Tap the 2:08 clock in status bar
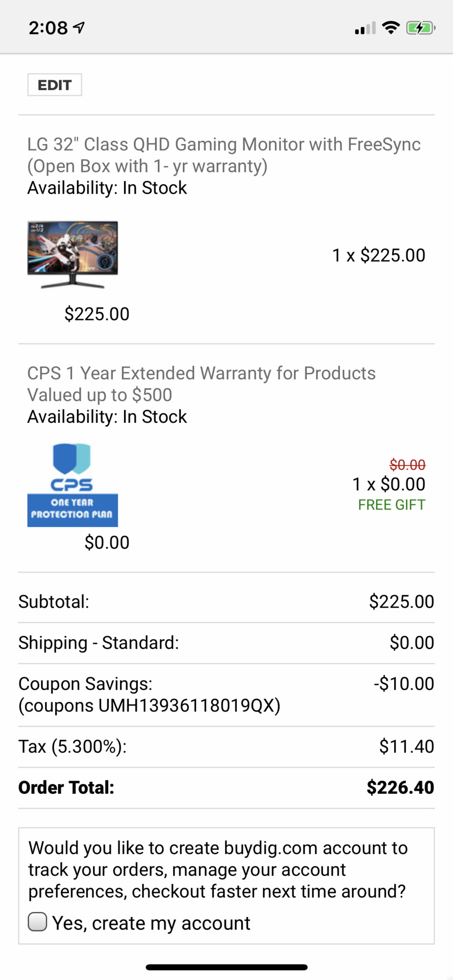 pos(48,28)
